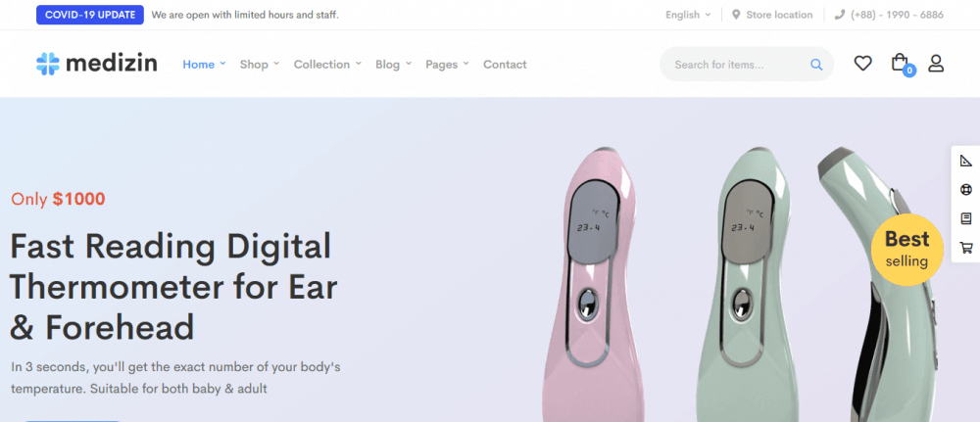The image size is (980, 422).
Task: Expand the Shop menu dropdown
Action: tap(260, 65)
